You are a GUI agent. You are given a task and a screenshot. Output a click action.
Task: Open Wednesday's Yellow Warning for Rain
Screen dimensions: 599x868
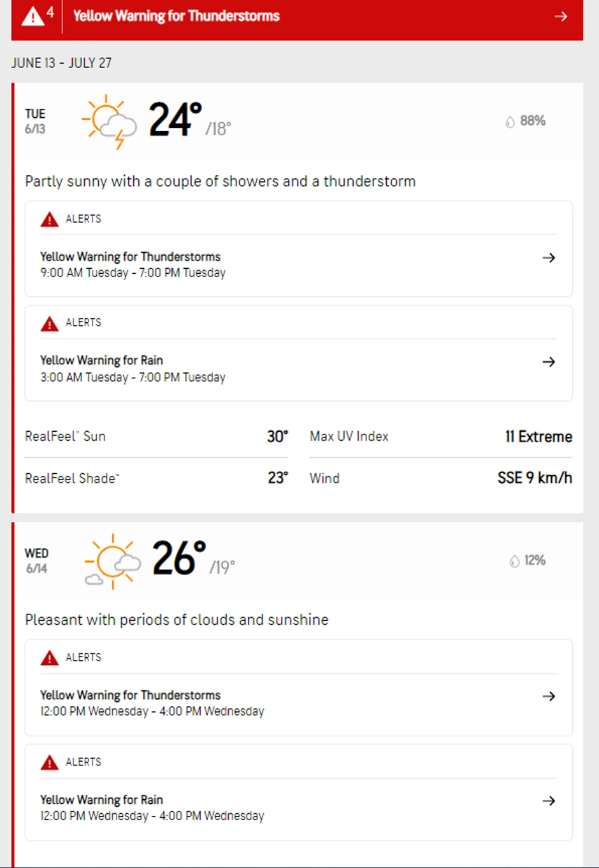pyautogui.click(x=102, y=799)
